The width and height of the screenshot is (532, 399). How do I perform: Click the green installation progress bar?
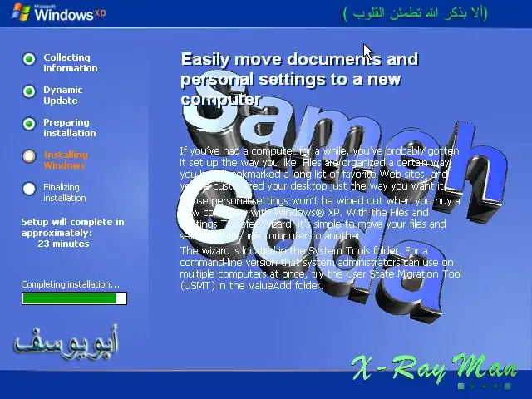(x=74, y=298)
